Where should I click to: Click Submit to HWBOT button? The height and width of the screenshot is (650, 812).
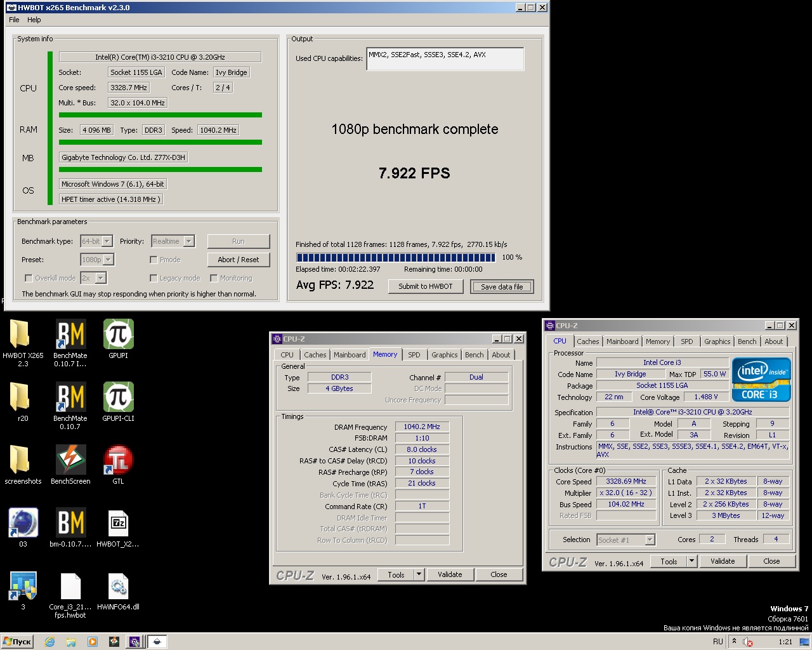[x=426, y=286]
